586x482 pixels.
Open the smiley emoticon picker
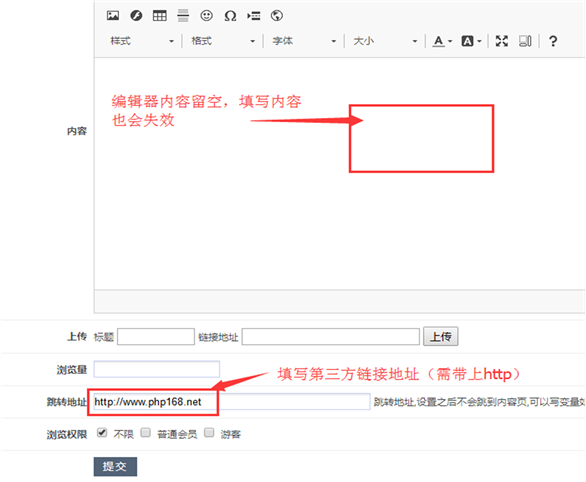pyautogui.click(x=207, y=16)
